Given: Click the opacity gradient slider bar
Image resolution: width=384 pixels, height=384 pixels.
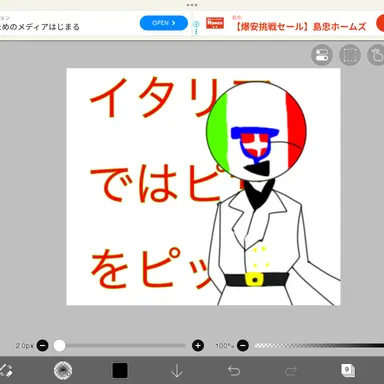Looking at the screenshot, I should point(319,346).
